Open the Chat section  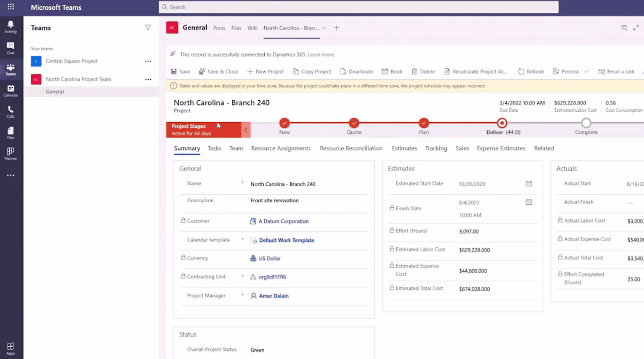pyautogui.click(x=10, y=47)
